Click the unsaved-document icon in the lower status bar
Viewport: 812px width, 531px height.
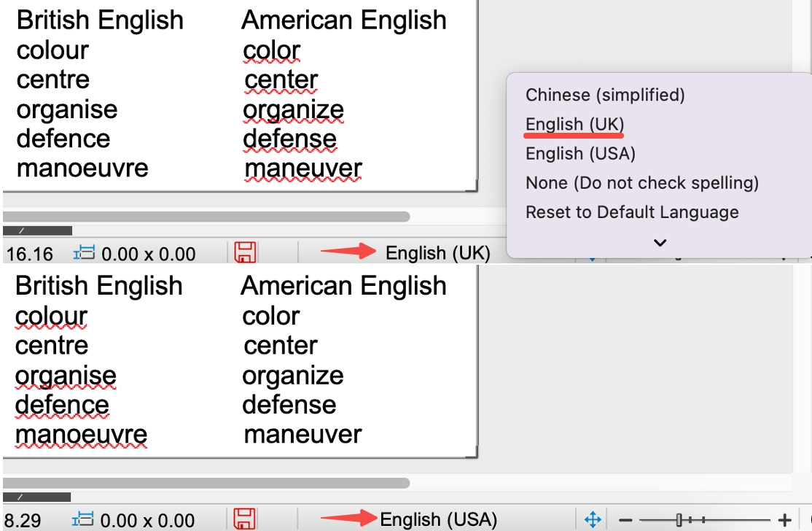pos(246,520)
